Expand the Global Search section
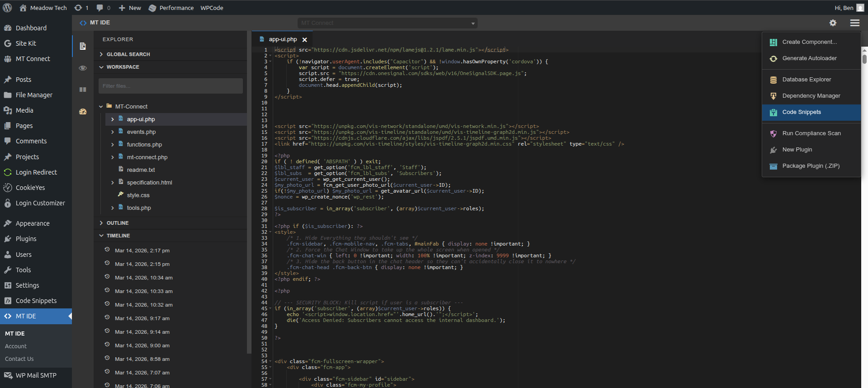868x388 pixels. tap(170, 54)
